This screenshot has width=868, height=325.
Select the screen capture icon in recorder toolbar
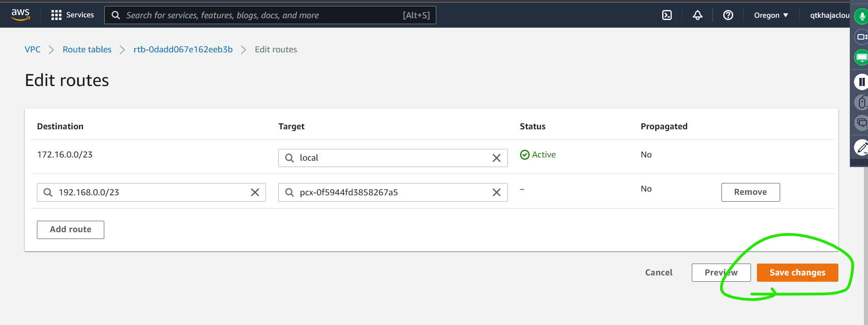(862, 57)
